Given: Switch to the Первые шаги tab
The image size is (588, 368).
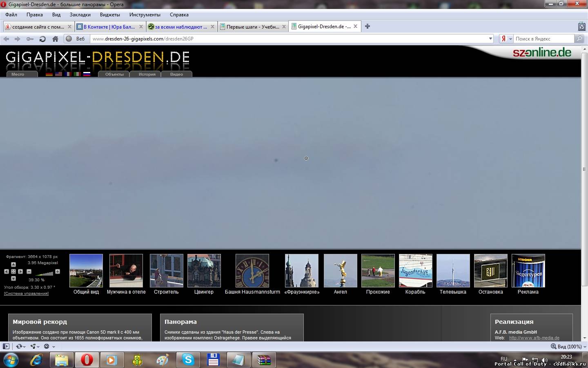Looking at the screenshot, I should (252, 27).
